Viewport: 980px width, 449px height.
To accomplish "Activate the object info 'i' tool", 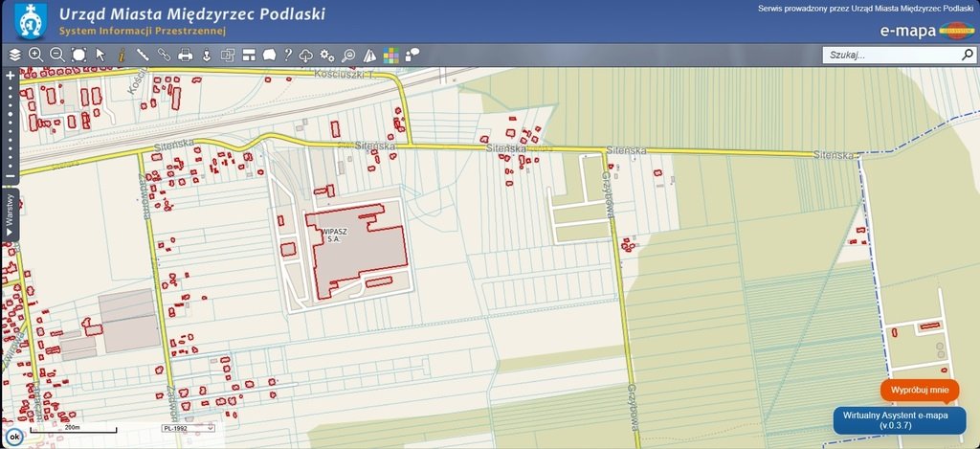I will click(x=122, y=55).
